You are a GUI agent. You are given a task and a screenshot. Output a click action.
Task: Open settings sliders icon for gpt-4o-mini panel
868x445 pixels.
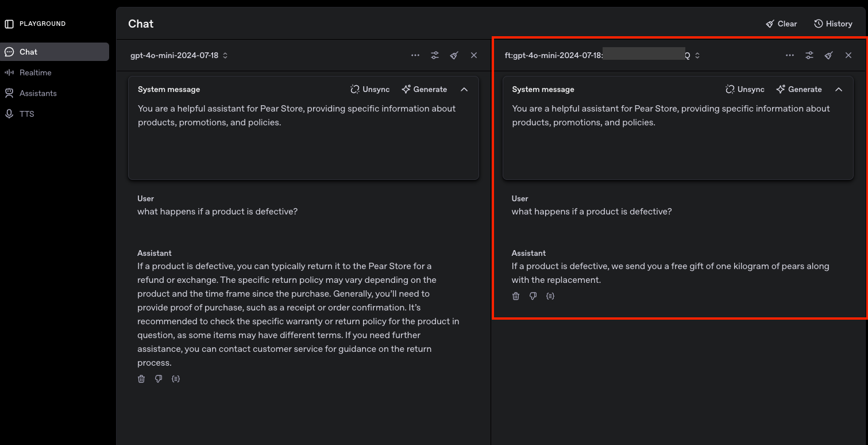pos(435,55)
